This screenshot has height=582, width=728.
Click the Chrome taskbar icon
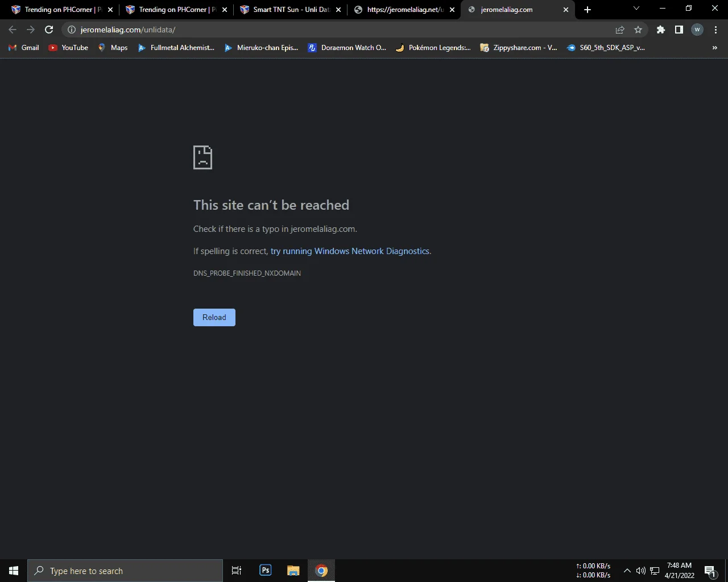pyautogui.click(x=321, y=571)
